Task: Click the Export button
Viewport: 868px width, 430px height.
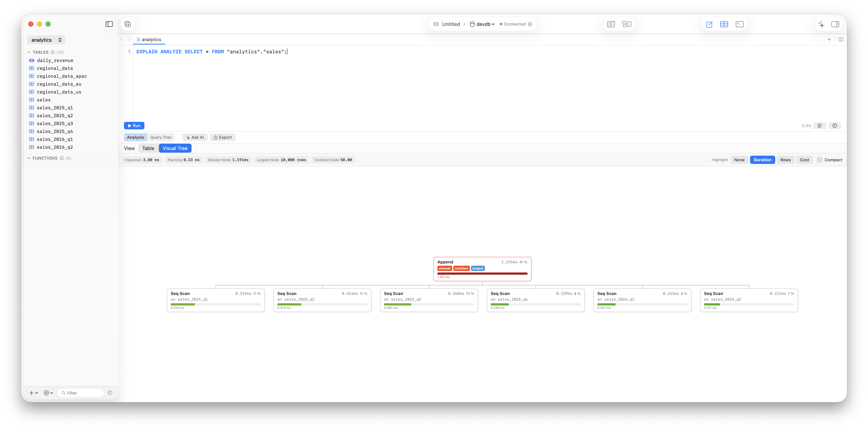Action: coord(223,137)
